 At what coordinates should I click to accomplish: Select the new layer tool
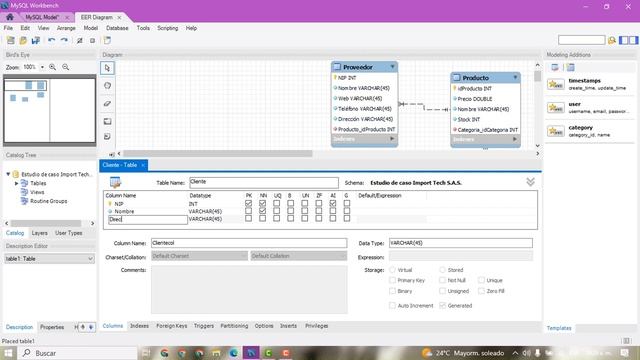(x=107, y=121)
